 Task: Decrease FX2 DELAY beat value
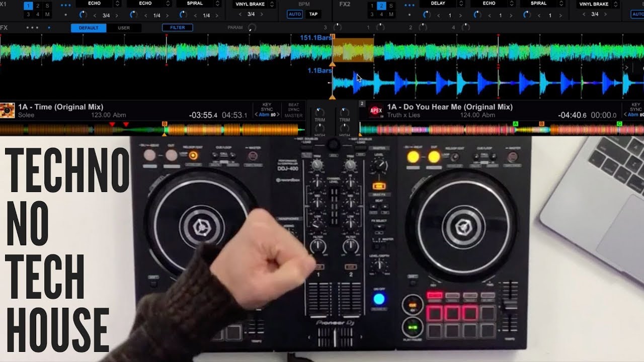tap(439, 16)
